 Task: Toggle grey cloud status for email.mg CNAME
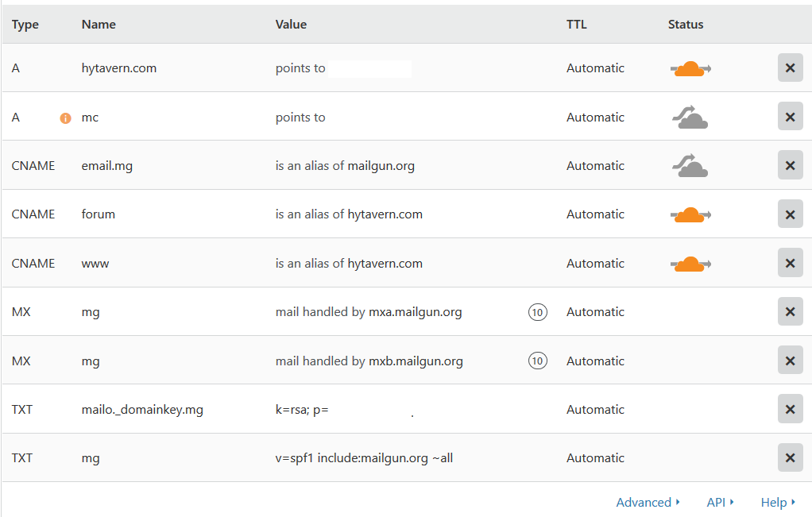click(690, 166)
